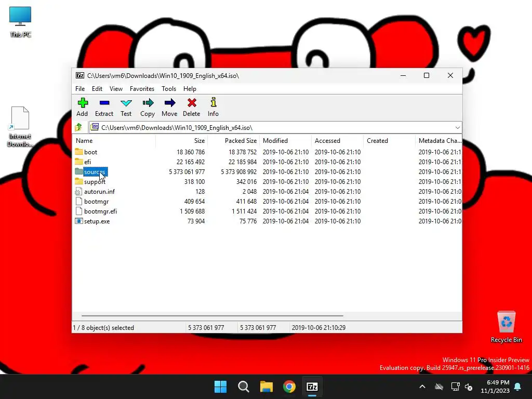This screenshot has height=399, width=532.
Task: Sort by the Size column header
Action: point(181,140)
